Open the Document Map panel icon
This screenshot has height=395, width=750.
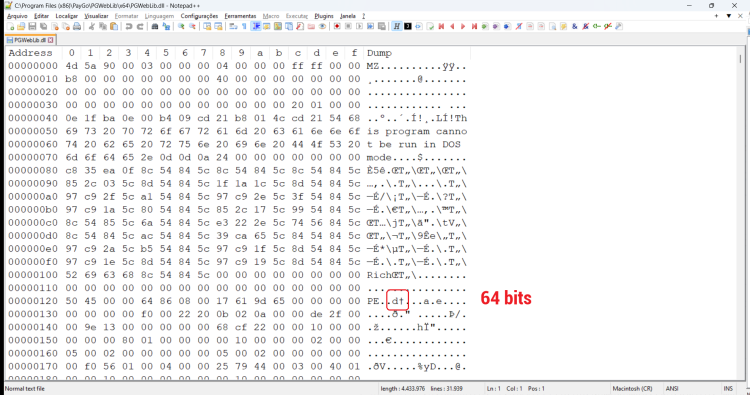point(278,26)
